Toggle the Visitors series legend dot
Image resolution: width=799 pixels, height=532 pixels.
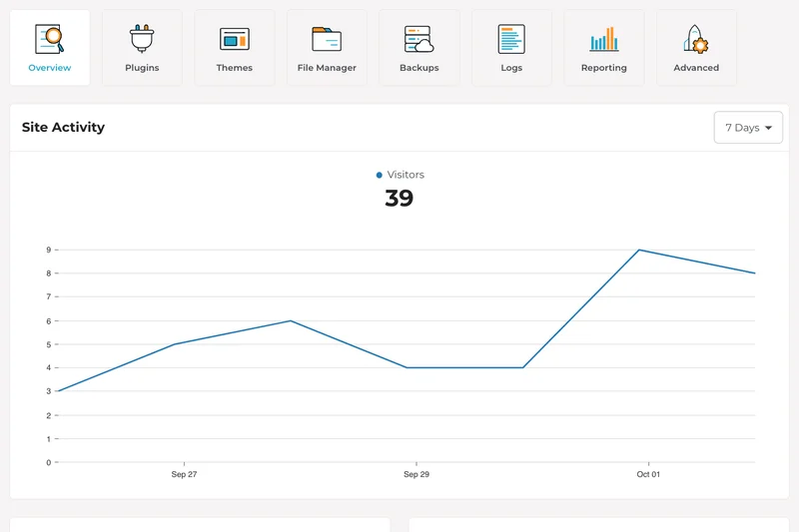pyautogui.click(x=380, y=176)
